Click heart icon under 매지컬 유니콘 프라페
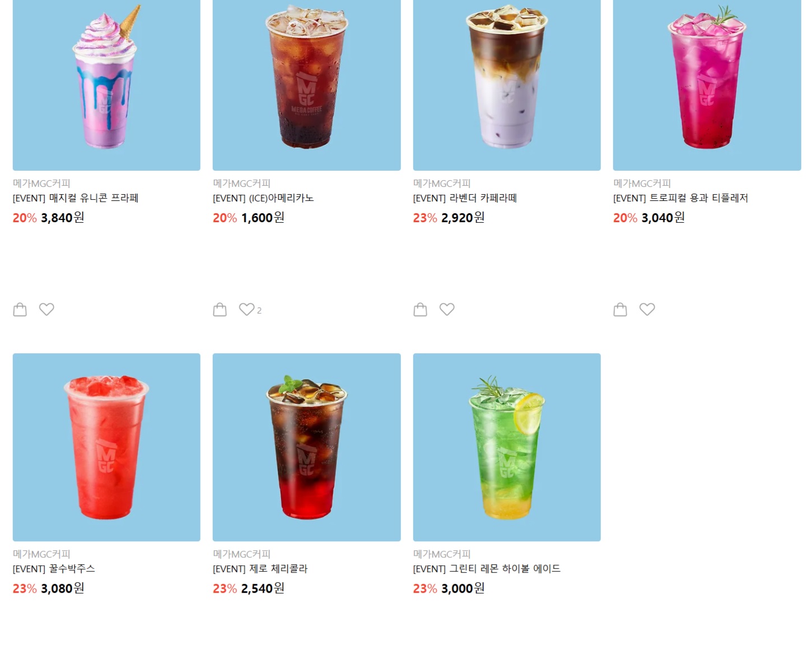This screenshot has width=812, height=665. pyautogui.click(x=46, y=309)
